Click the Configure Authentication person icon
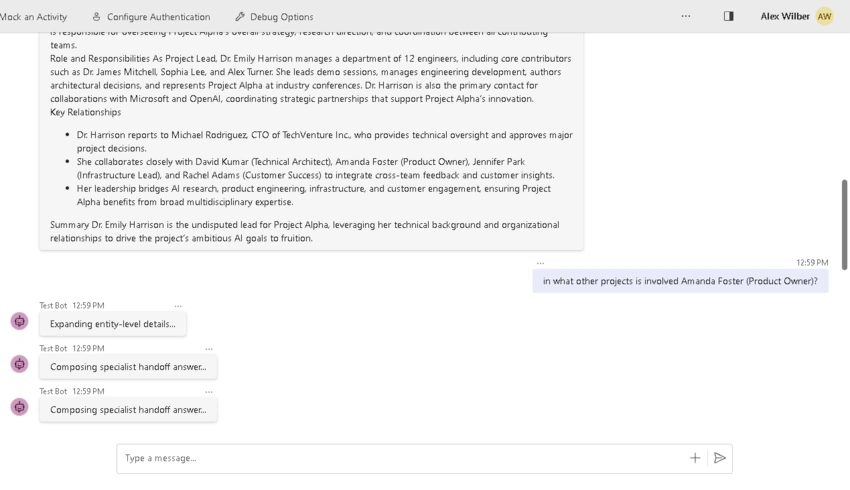The image size is (850, 490). pyautogui.click(x=96, y=17)
